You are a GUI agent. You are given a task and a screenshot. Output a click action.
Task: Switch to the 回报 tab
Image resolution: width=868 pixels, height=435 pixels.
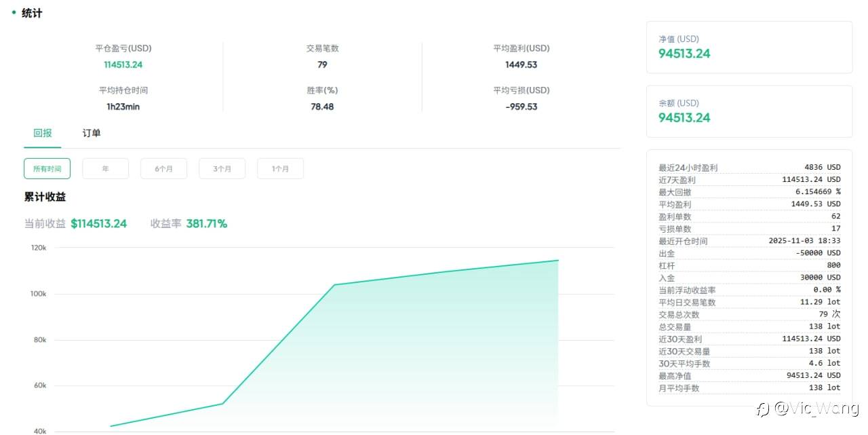43,133
